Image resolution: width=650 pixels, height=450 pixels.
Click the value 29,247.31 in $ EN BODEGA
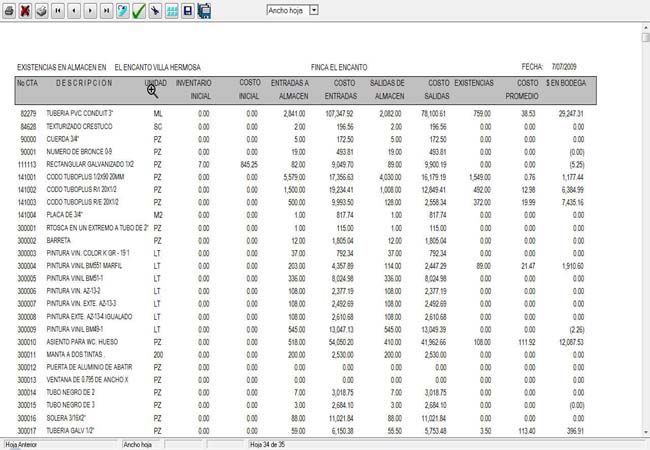tap(571, 114)
